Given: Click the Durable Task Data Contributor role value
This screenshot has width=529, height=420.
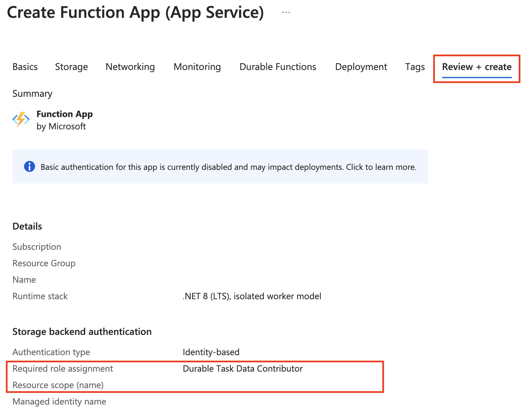Looking at the screenshot, I should tap(243, 369).
